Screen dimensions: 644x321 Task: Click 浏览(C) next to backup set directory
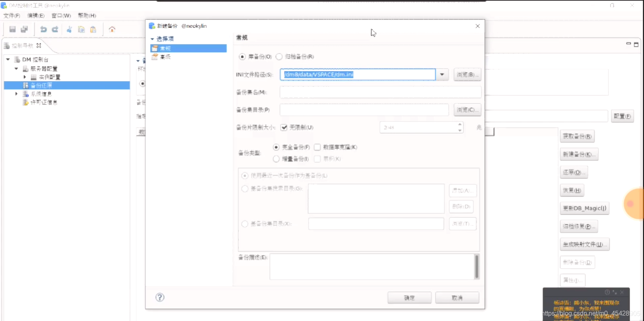click(x=467, y=110)
